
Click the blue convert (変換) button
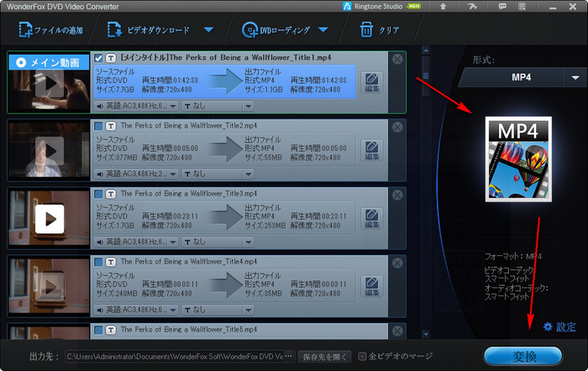[522, 357]
